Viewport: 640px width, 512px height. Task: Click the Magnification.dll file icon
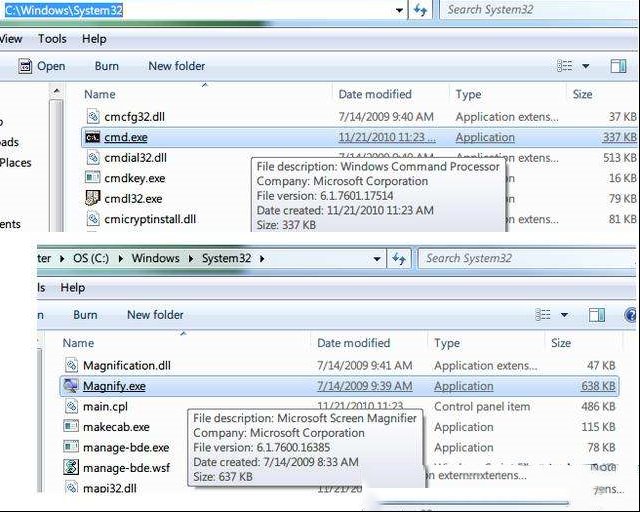tap(72, 365)
